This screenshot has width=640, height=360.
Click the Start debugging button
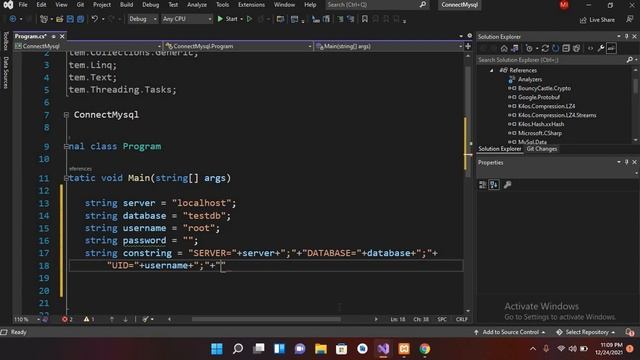coord(227,19)
